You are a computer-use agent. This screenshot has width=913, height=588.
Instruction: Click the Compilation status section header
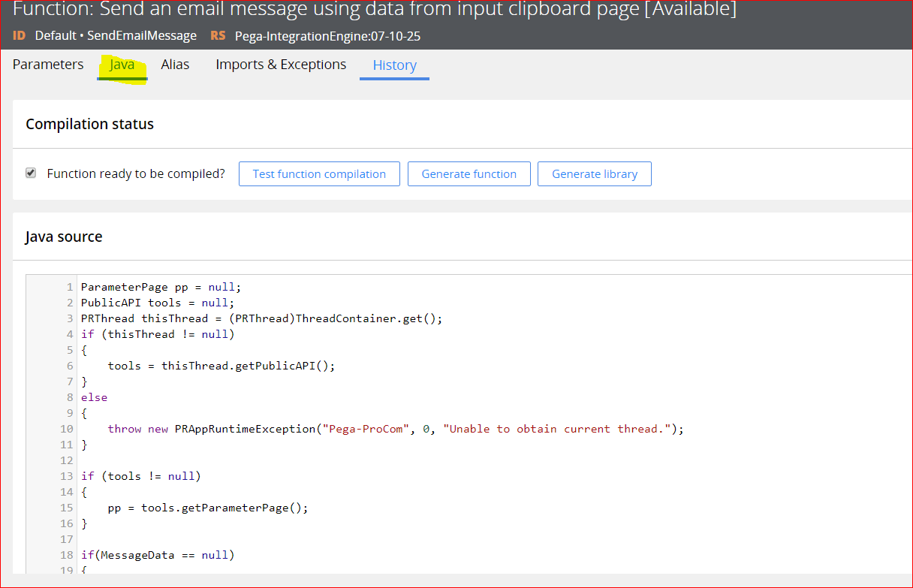pyautogui.click(x=89, y=123)
